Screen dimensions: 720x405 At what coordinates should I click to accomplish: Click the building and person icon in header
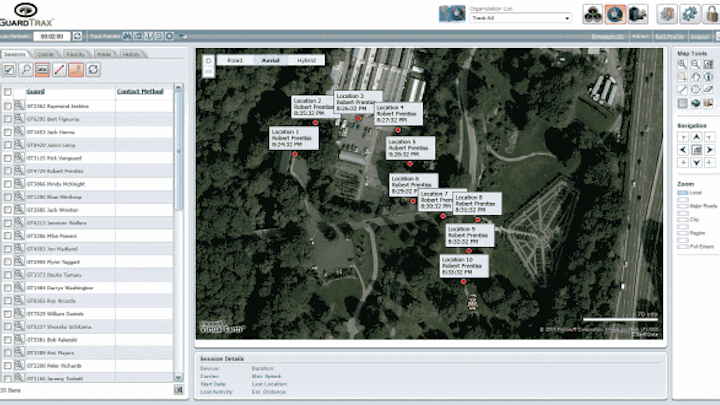tap(637, 14)
